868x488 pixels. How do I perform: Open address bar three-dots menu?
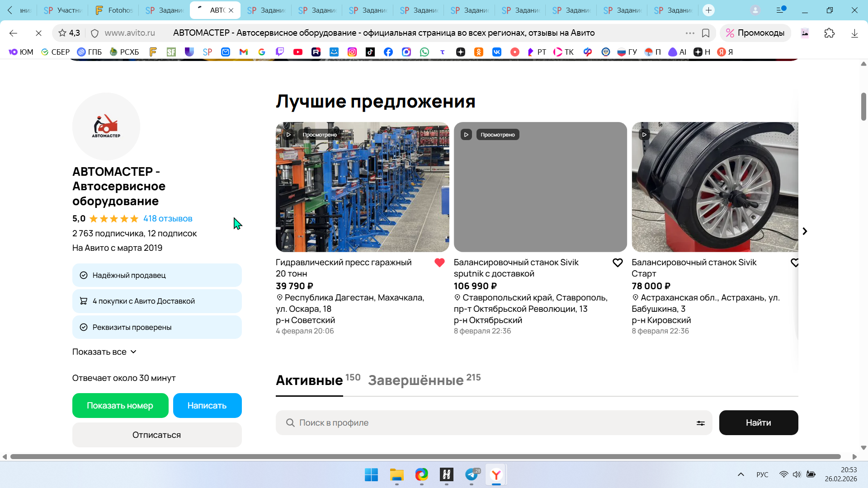[690, 33]
